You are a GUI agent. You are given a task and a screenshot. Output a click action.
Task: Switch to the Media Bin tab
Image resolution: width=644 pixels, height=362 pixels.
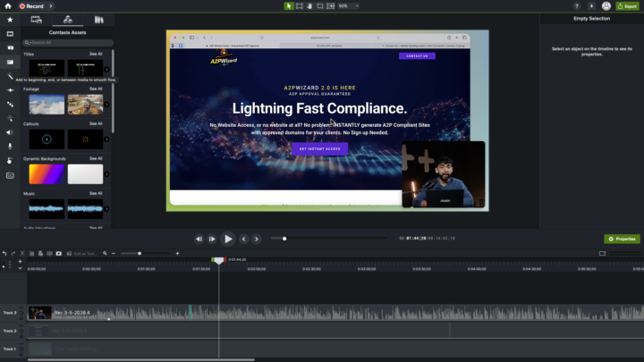pos(36,19)
